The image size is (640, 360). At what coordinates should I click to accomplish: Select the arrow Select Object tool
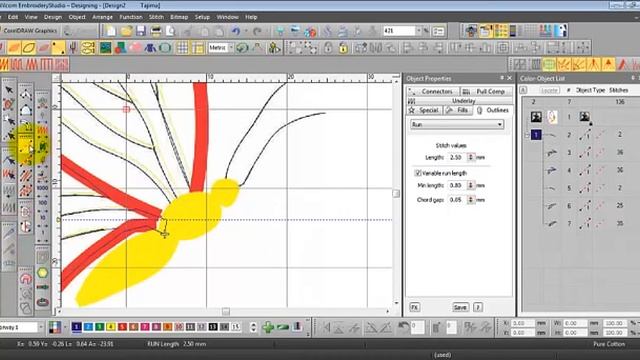tap(9, 89)
